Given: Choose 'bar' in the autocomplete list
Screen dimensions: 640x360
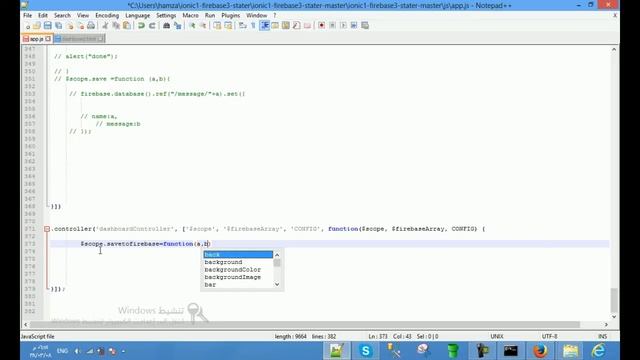Looking at the screenshot, I should click(238, 285).
